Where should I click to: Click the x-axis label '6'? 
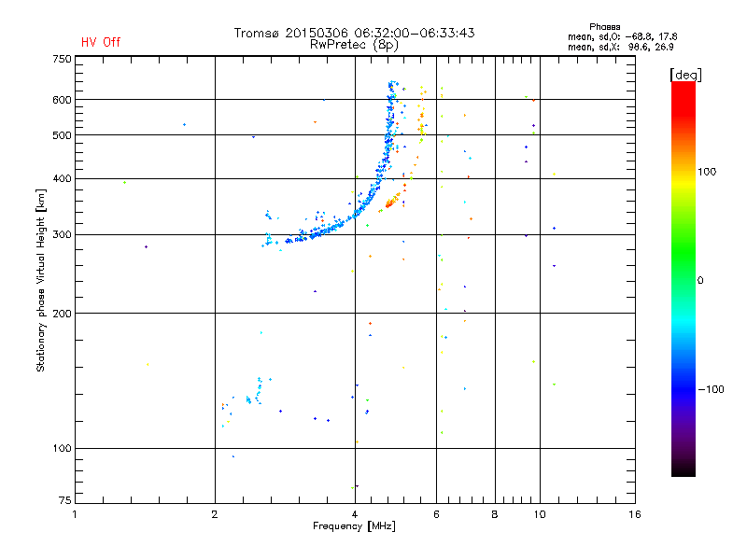tap(436, 514)
